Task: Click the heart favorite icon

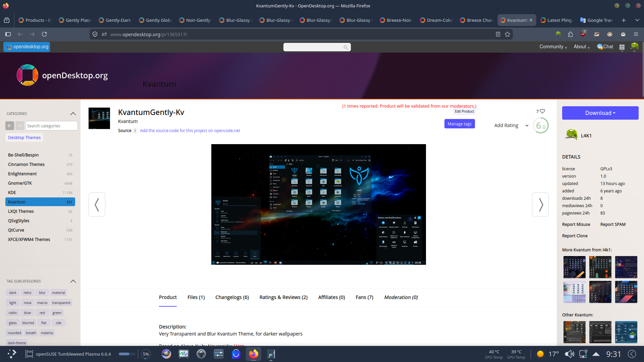Action: point(542,111)
